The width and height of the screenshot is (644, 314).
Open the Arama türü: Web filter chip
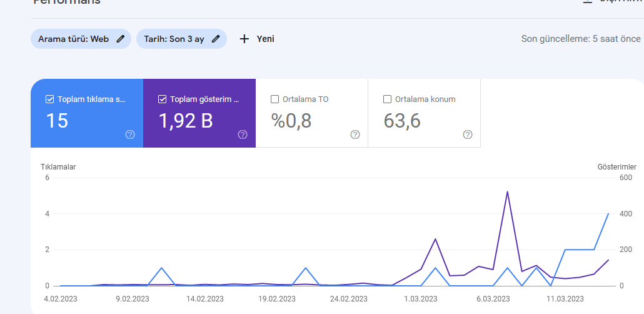[81, 39]
